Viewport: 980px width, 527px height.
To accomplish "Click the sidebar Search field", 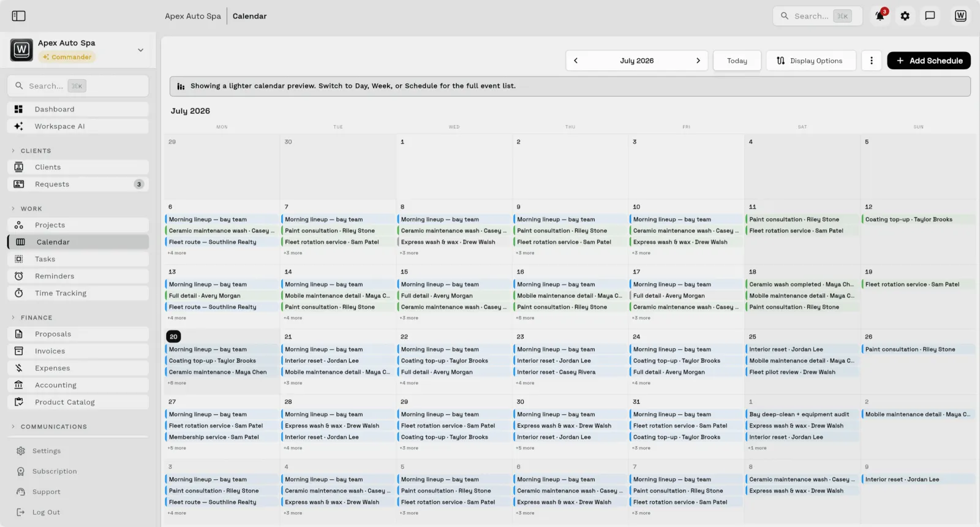I will pyautogui.click(x=78, y=86).
